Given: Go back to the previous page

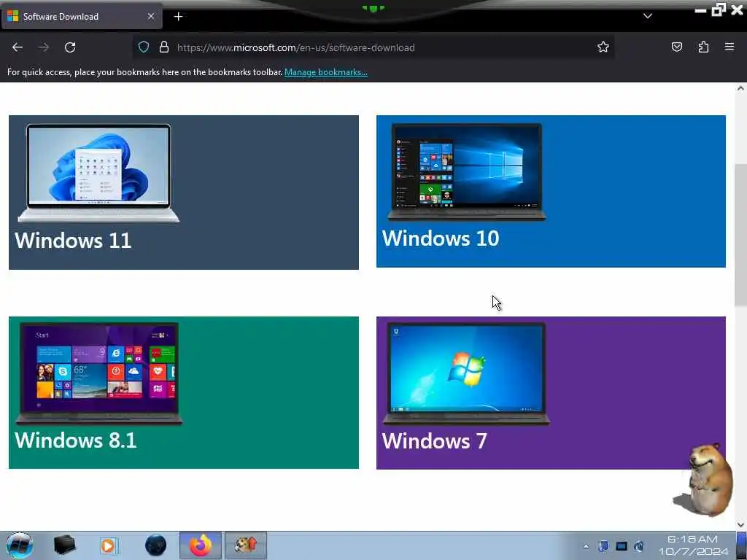Looking at the screenshot, I should [x=18, y=47].
